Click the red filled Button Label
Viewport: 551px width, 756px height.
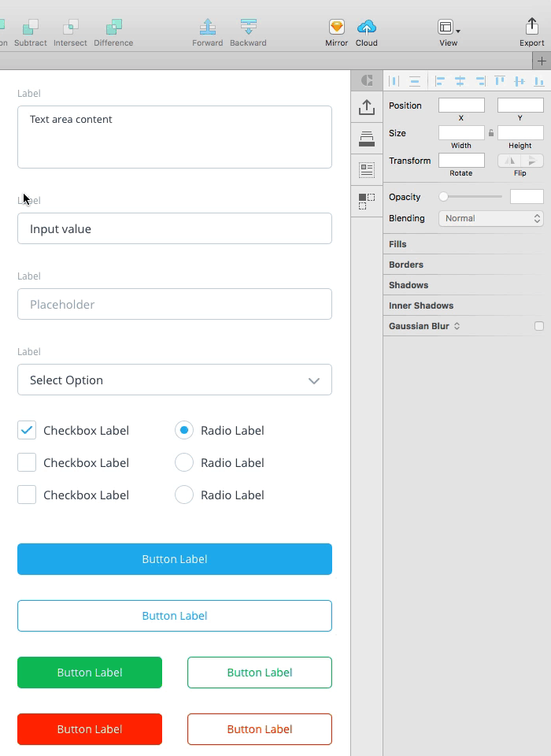pyautogui.click(x=90, y=729)
